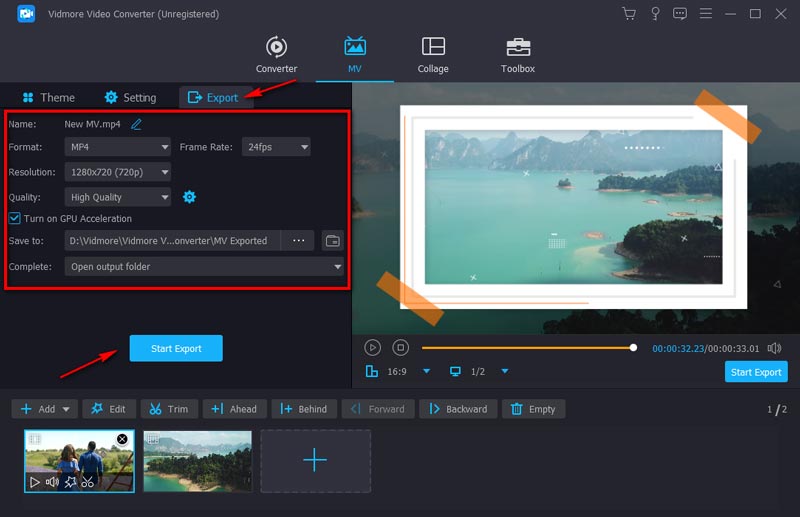800x517 pixels.
Task: Open the Resolution dropdown 1280x720 (720p)
Action: 118,172
